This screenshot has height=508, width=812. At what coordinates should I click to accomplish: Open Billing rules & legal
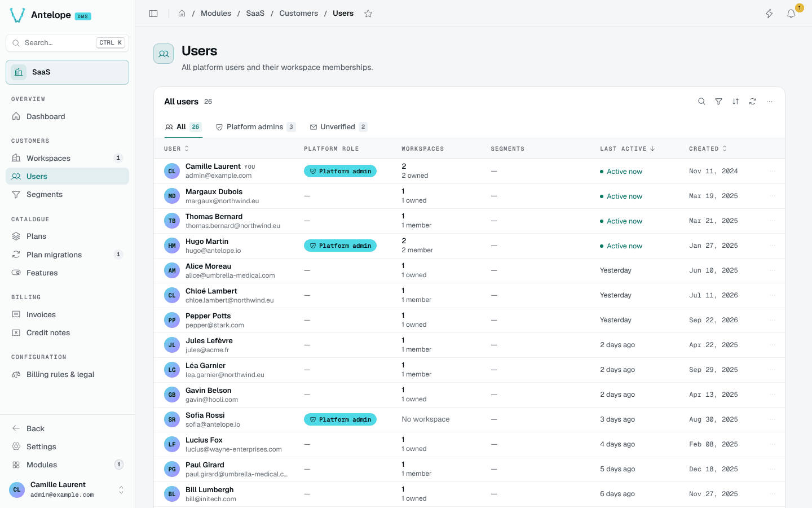[x=67, y=374]
